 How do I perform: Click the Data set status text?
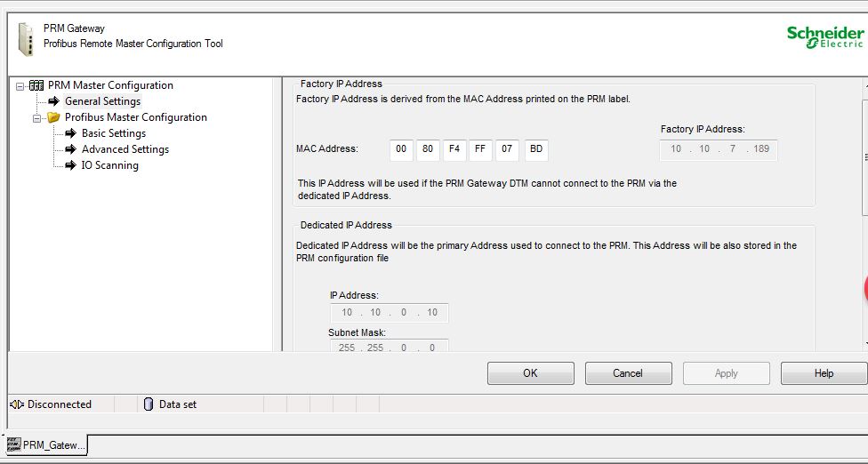click(178, 404)
